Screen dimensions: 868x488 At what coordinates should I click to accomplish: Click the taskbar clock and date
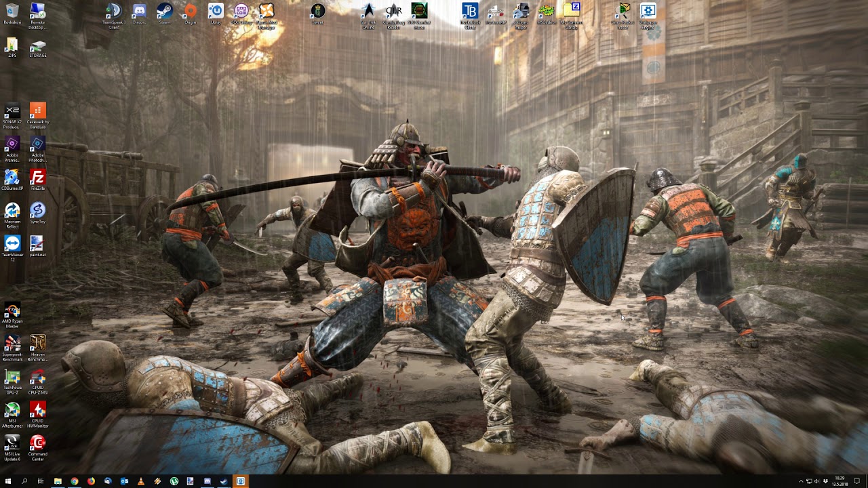point(840,481)
